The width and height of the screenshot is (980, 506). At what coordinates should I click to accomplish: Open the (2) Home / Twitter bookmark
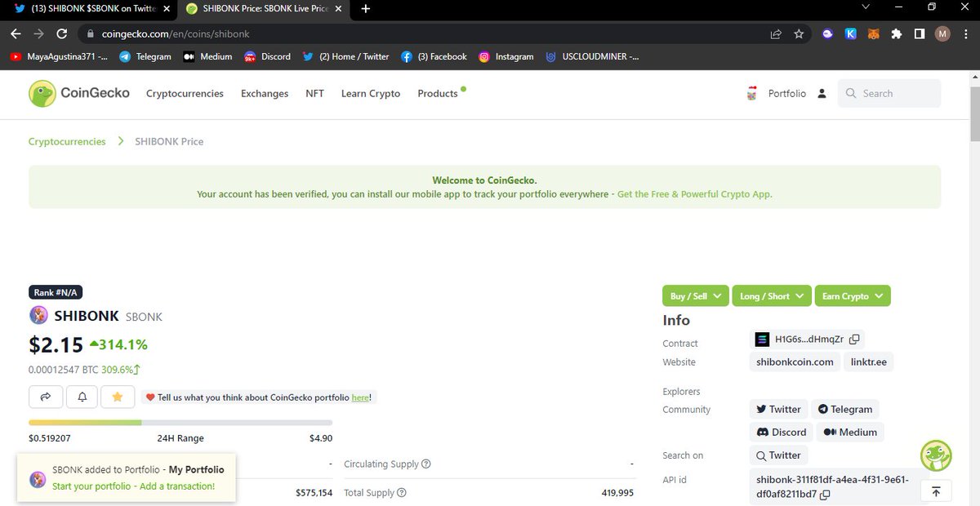[345, 57]
